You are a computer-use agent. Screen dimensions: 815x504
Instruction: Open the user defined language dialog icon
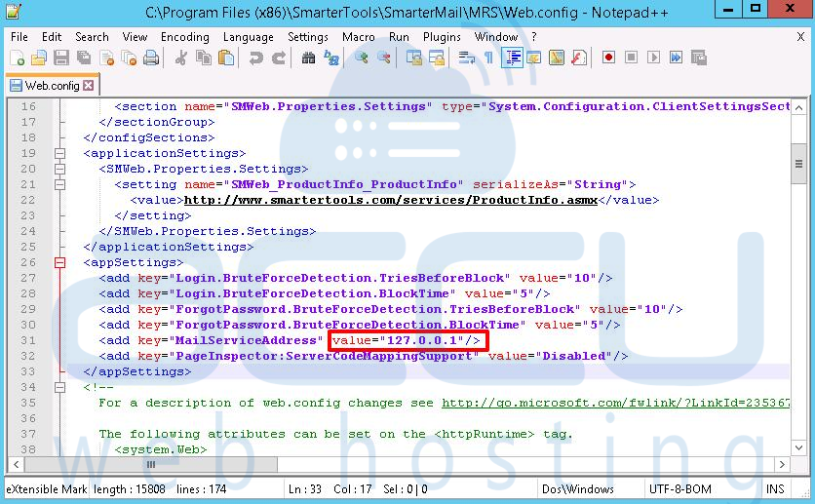(534, 58)
